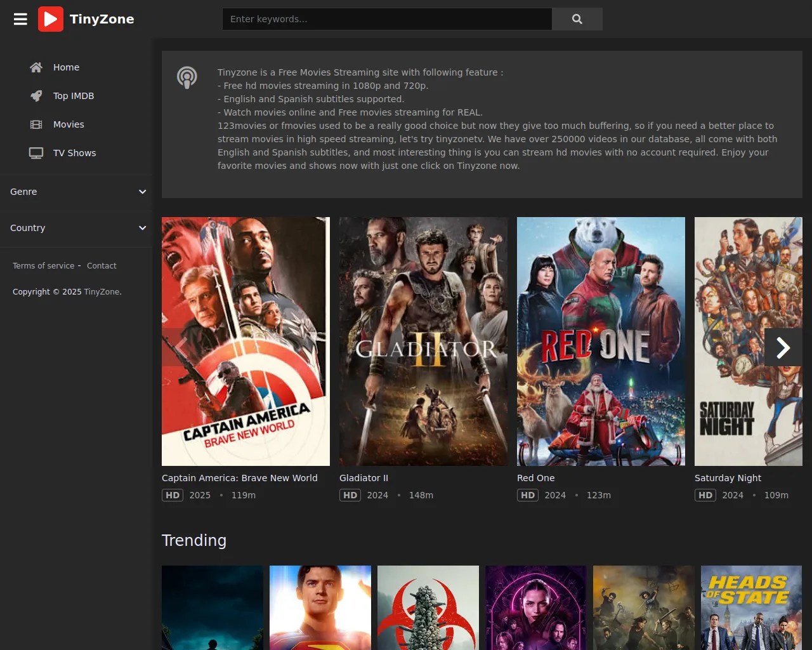812x650 pixels.
Task: Open the Gladiator II poster
Action: tap(423, 342)
